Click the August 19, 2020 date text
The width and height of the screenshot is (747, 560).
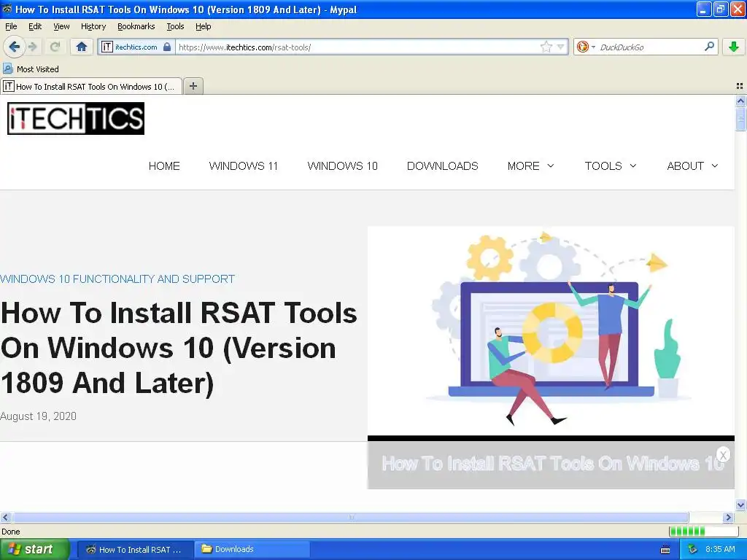click(x=38, y=416)
